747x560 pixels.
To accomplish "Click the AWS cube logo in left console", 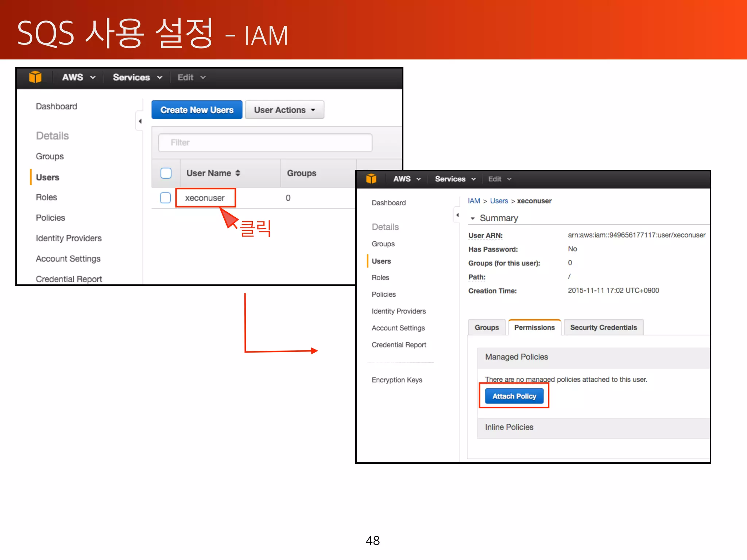I will tap(35, 77).
